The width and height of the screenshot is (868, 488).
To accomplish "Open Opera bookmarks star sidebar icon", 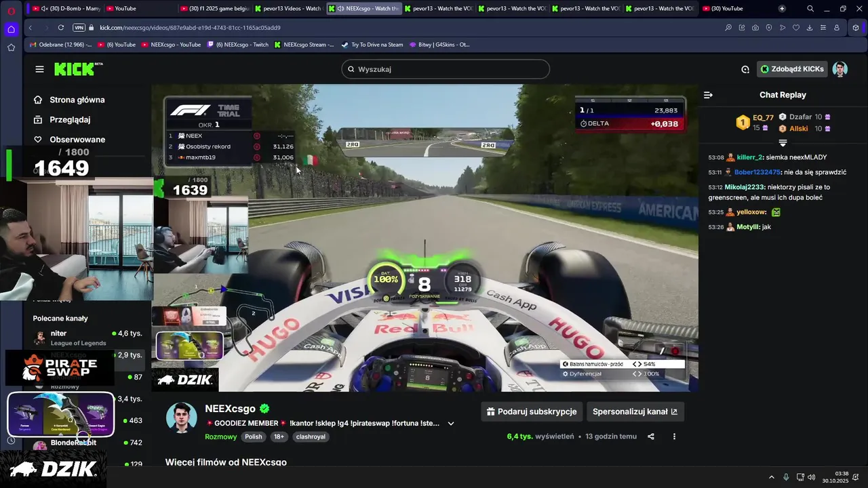I will (x=11, y=47).
